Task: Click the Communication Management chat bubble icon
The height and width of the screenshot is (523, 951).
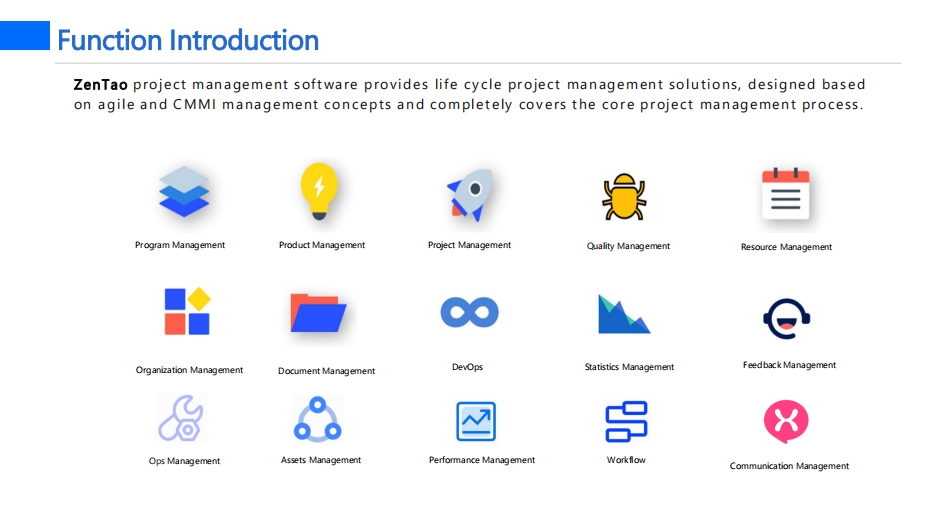Action: point(786,421)
